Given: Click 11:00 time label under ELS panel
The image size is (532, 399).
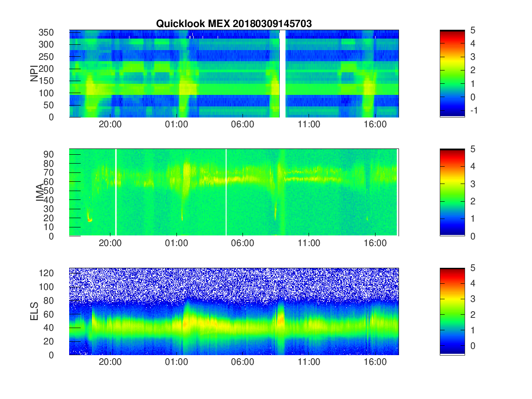Looking at the screenshot, I should coord(309,362).
